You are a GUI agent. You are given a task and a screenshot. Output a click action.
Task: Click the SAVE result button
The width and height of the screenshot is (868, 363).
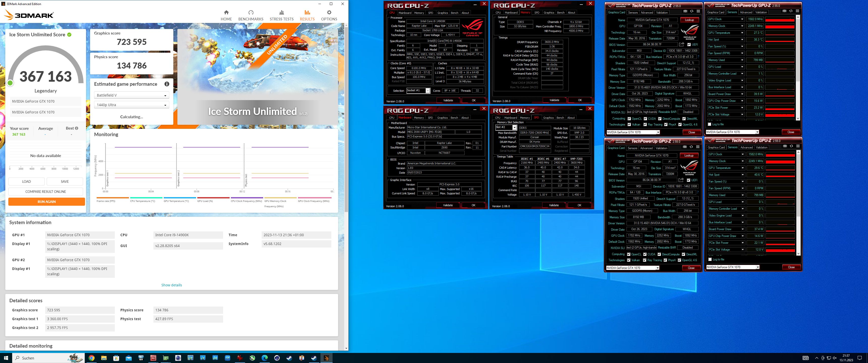click(x=65, y=181)
